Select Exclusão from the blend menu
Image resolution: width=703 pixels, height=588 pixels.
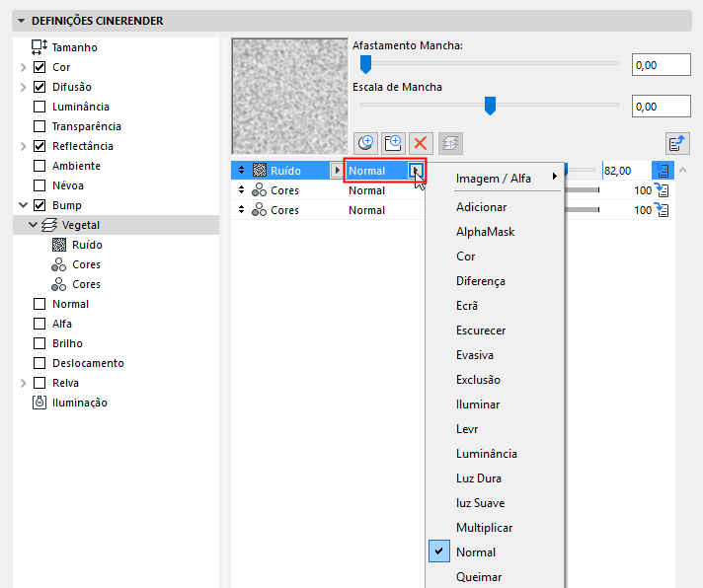[478, 379]
